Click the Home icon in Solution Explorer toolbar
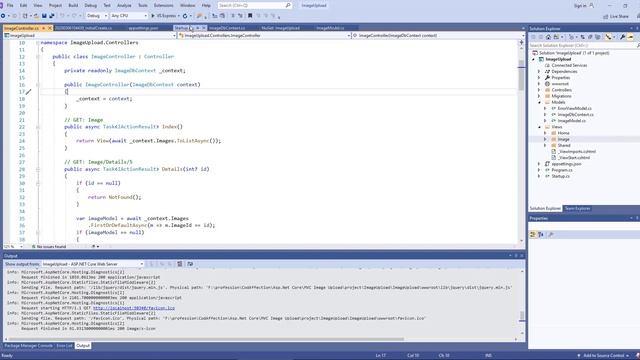640x360 pixels. pyautogui.click(x=548, y=37)
